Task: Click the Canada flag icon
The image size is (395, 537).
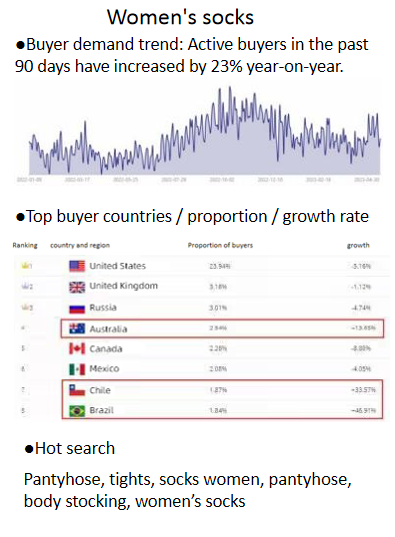Action: [x=77, y=349]
